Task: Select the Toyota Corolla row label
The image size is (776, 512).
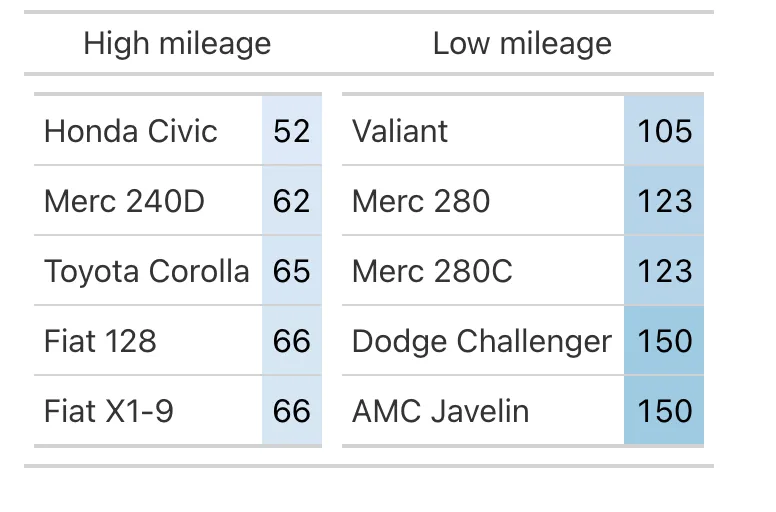Action: 146,272
